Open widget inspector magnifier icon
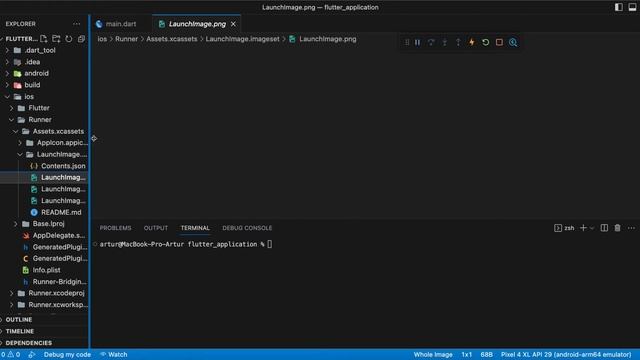 (513, 42)
